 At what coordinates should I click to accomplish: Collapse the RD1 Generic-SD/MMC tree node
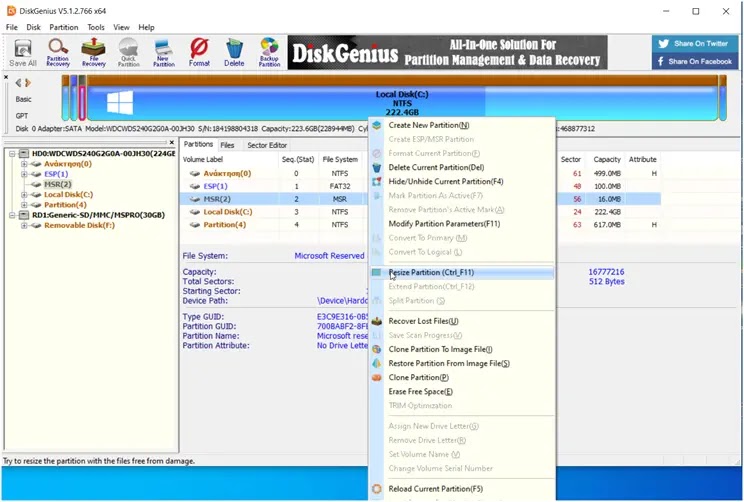tap(13, 215)
